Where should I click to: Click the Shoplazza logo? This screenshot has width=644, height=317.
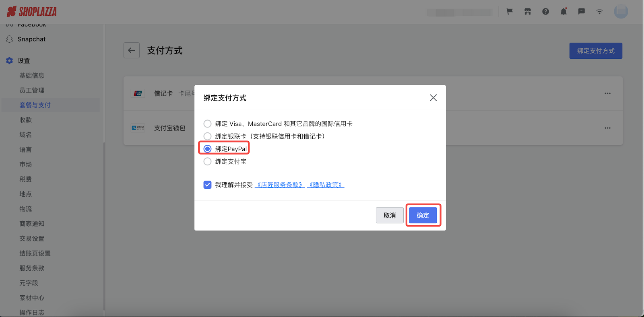(x=32, y=12)
